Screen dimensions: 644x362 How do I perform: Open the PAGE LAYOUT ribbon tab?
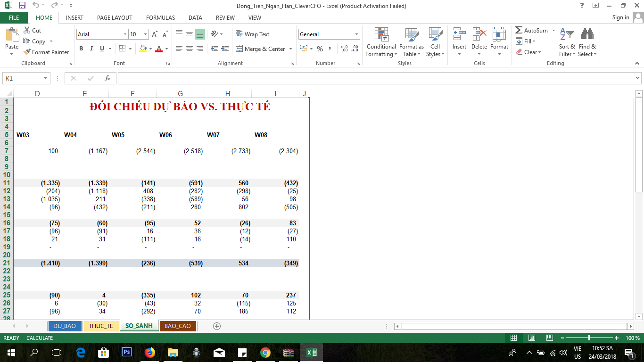coord(115,18)
